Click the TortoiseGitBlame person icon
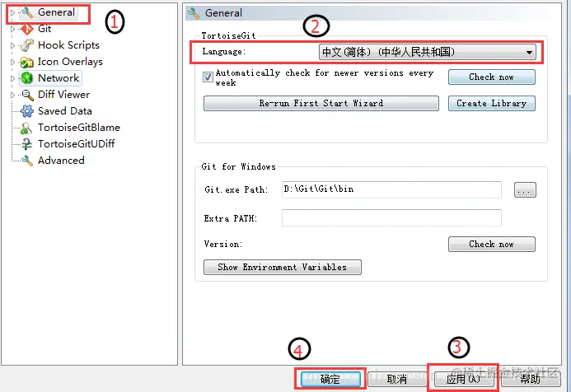 pyautogui.click(x=27, y=128)
